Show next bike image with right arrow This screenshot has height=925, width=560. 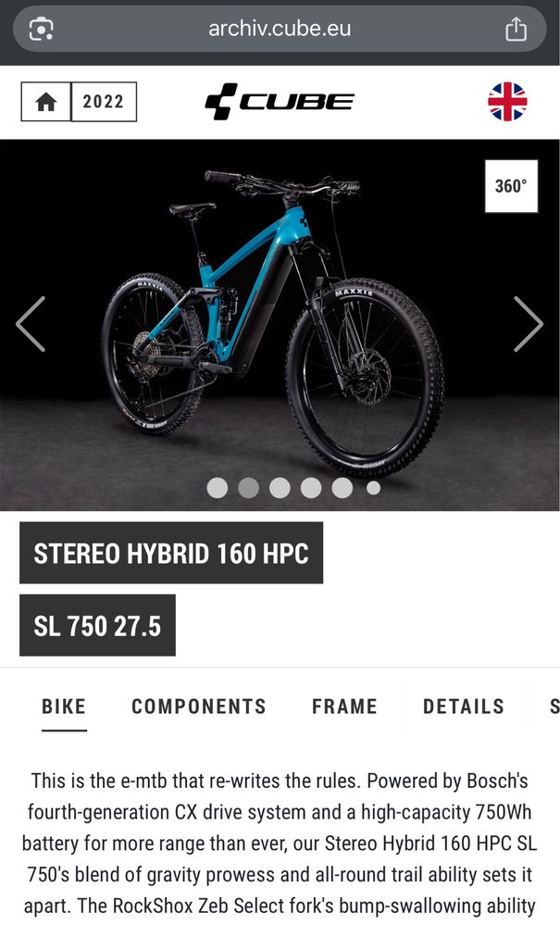528,324
